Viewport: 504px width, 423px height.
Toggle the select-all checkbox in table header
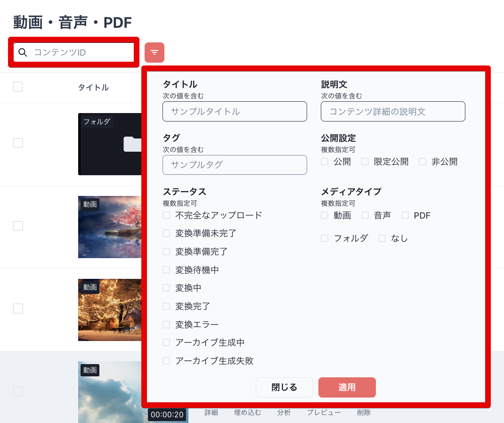[x=17, y=87]
